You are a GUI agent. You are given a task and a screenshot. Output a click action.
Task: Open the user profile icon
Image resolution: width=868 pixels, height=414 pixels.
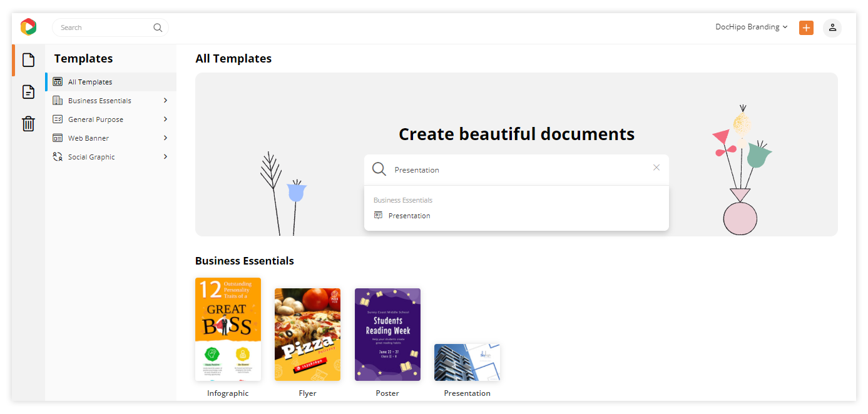coord(832,28)
